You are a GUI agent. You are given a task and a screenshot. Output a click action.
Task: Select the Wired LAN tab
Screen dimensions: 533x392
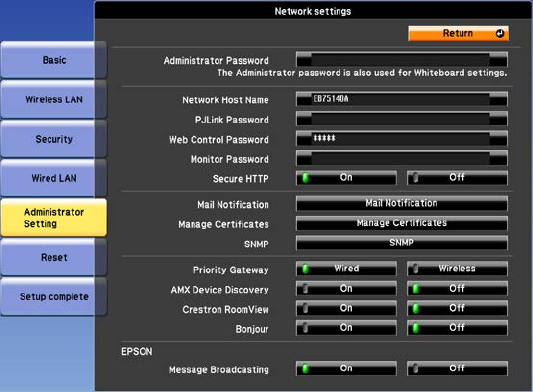click(54, 178)
